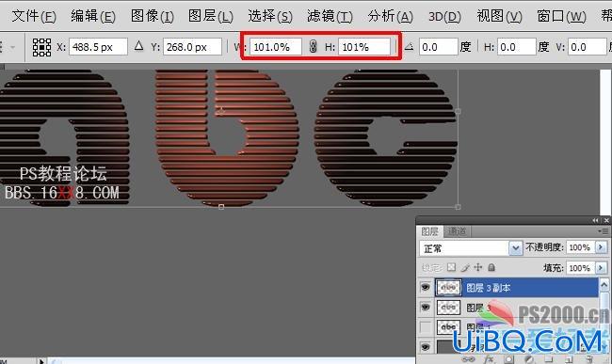The image size is (612, 364).
Task: Open the 窗口(W) menu
Action: click(x=561, y=16)
